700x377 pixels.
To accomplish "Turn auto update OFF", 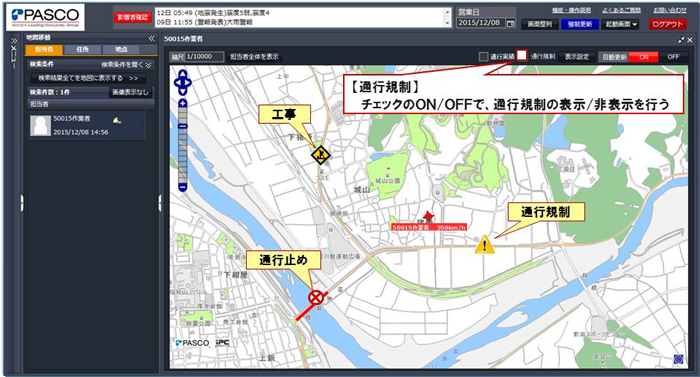I will tap(673, 57).
